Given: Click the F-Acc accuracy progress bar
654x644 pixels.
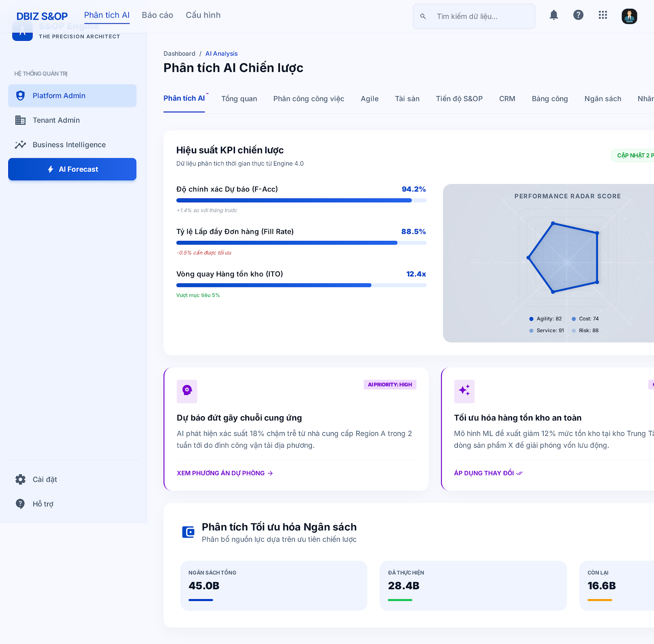Looking at the screenshot, I should (x=301, y=200).
